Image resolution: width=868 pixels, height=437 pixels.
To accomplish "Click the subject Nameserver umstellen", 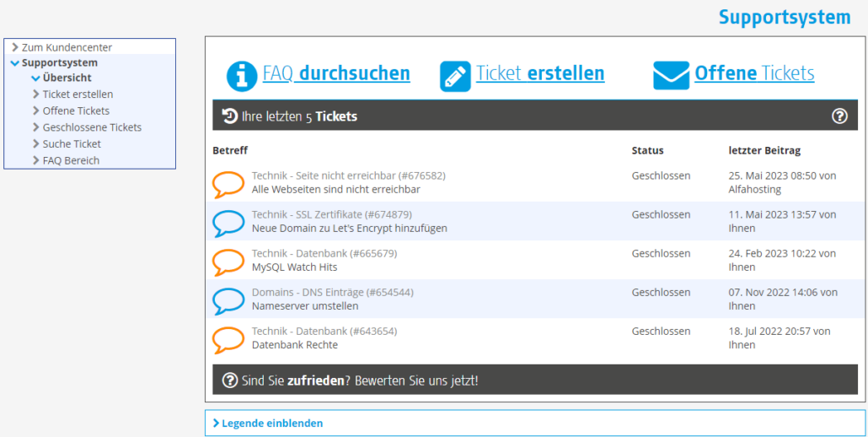I will tap(305, 305).
